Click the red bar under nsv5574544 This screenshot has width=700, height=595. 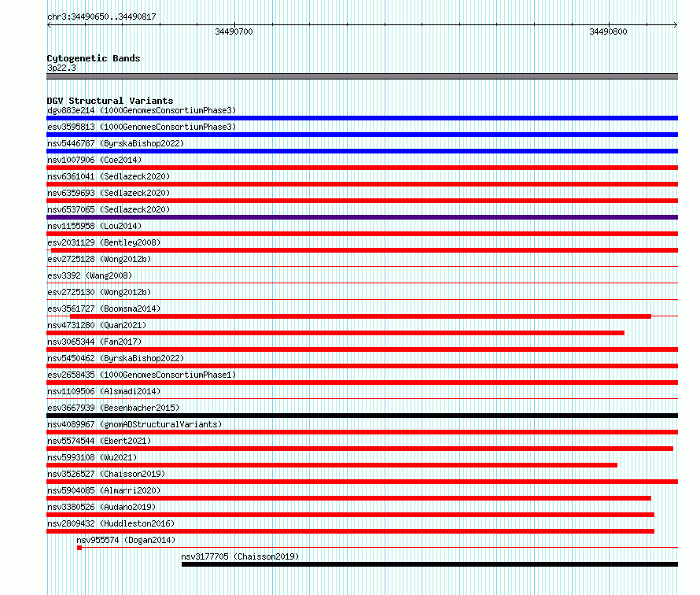[359, 449]
